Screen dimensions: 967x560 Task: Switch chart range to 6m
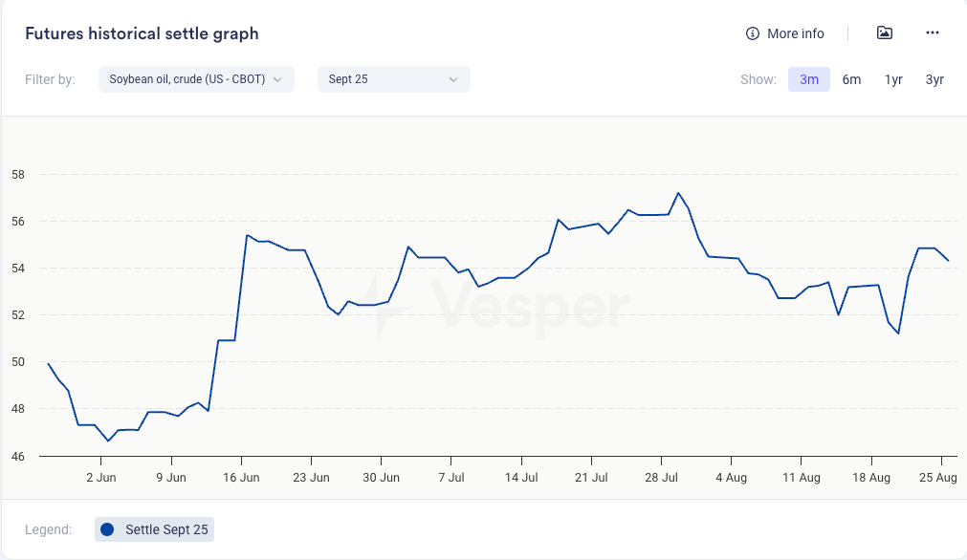tap(851, 79)
